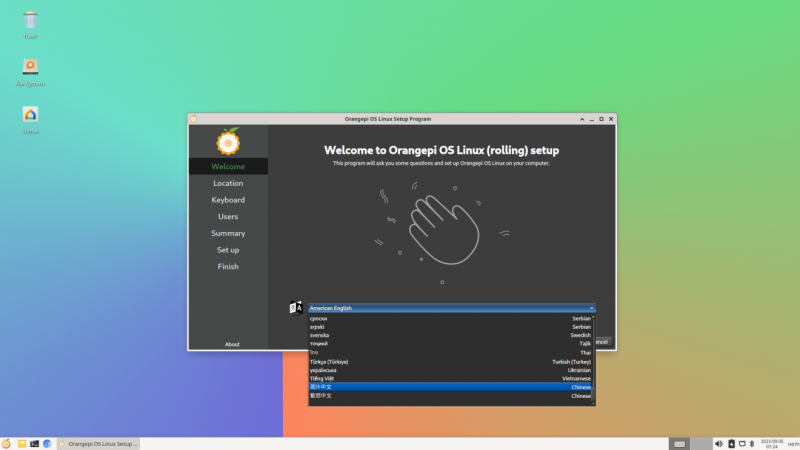The width and height of the screenshot is (800, 450).
Task: Click the Bluetooth icon in system tray
Action: click(x=752, y=444)
